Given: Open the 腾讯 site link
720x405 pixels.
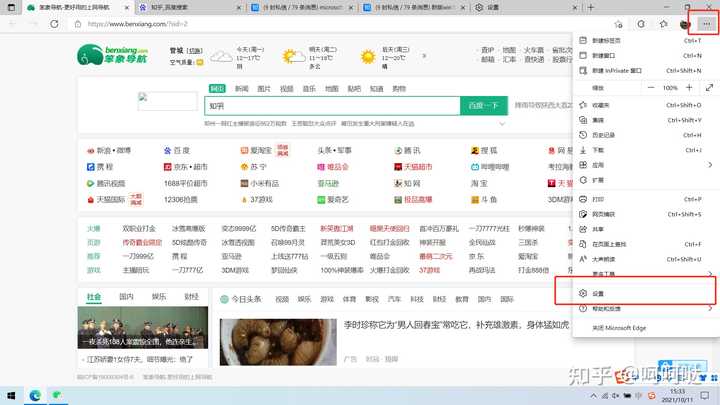Looking at the screenshot, I should 408,151.
